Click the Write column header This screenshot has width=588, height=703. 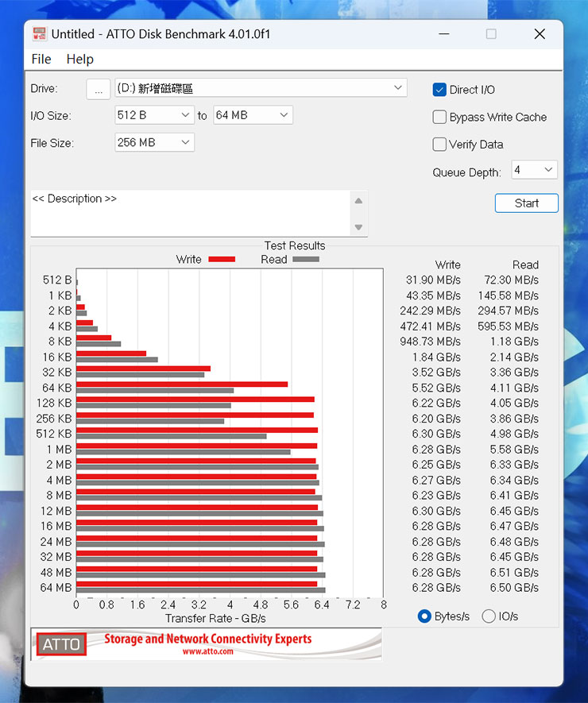(x=447, y=265)
